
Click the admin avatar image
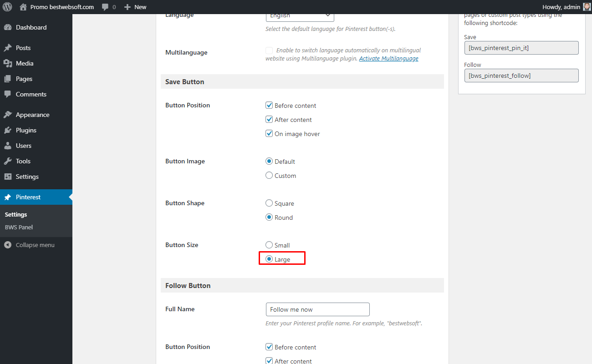pos(587,7)
